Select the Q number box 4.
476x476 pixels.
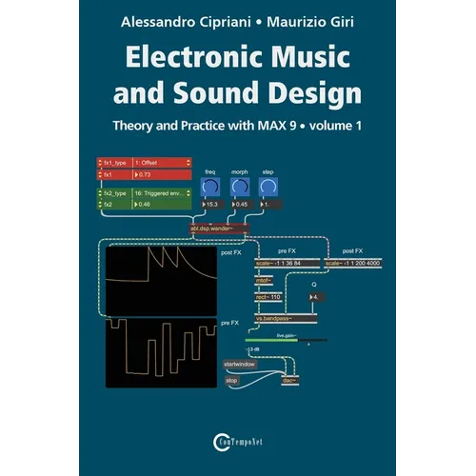pyautogui.click(x=317, y=297)
